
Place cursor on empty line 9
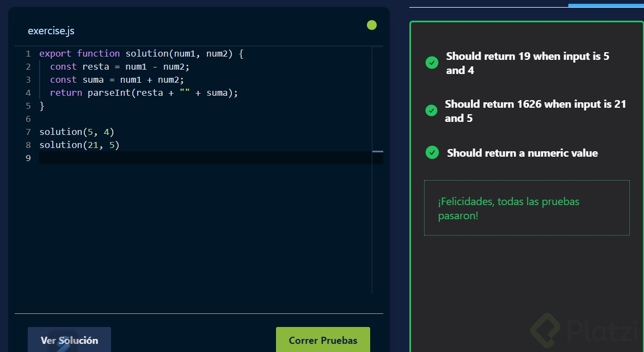point(163,158)
